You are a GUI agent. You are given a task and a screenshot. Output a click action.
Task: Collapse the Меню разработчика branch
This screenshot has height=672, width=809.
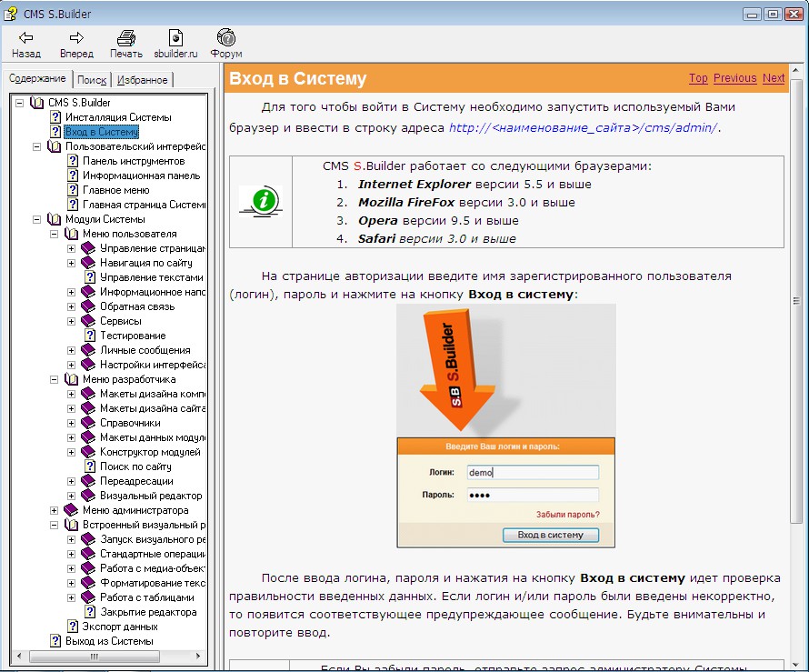[x=55, y=379]
